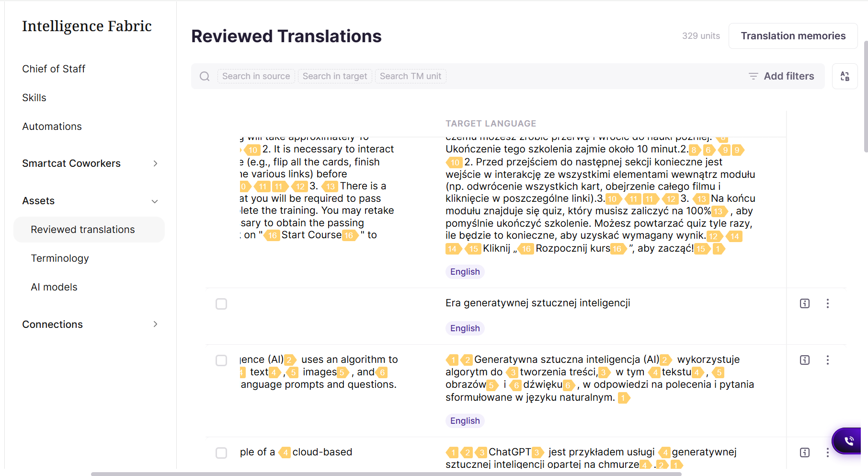Click Add filters button
Screen dimensions: 868x476
tap(781, 76)
